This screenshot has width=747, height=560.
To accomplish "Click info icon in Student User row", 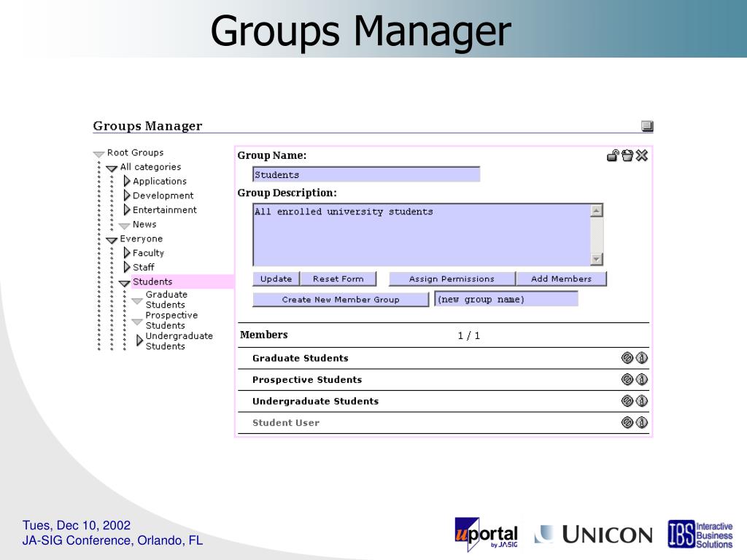I will point(642,422).
